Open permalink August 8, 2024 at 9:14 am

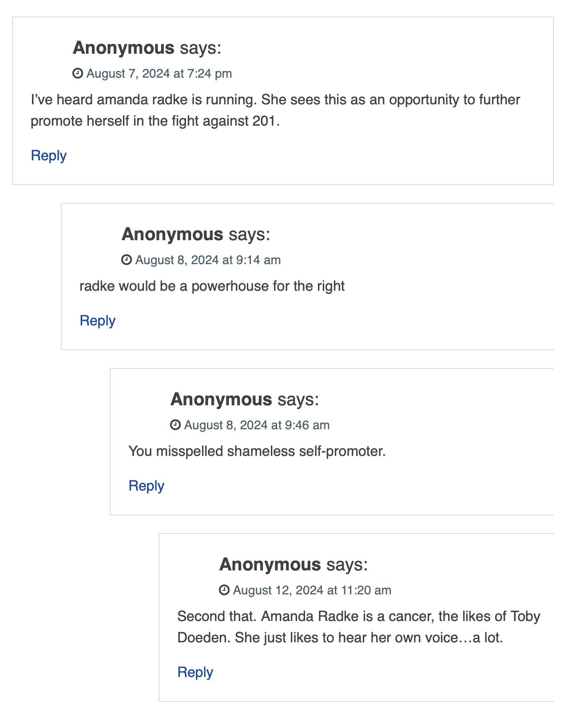[x=208, y=260]
